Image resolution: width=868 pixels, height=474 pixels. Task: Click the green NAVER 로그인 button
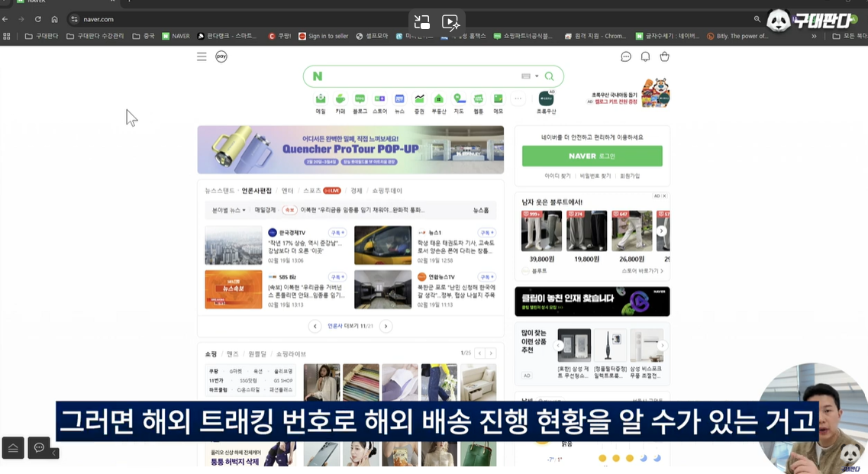pyautogui.click(x=592, y=156)
